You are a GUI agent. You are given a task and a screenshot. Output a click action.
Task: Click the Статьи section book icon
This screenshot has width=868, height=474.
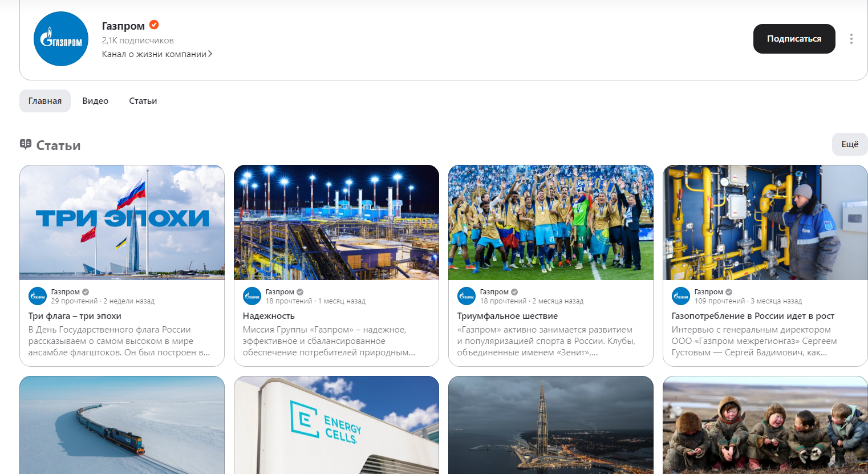(26, 144)
